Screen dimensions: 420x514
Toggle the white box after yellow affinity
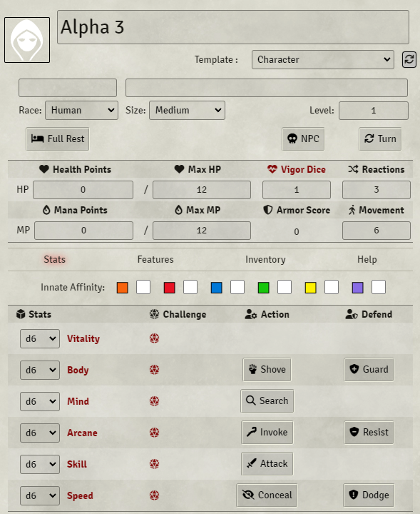(332, 288)
